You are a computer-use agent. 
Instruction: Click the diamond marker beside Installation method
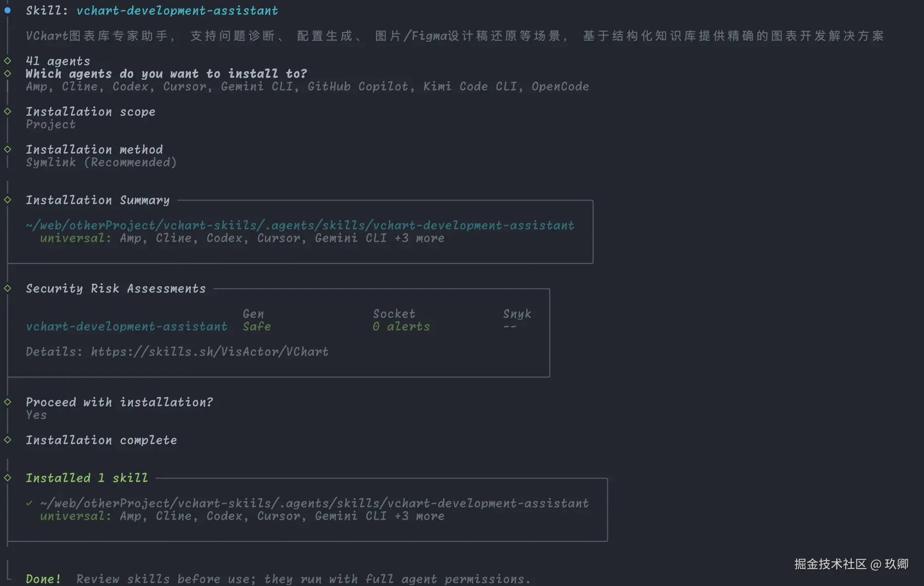click(x=7, y=149)
